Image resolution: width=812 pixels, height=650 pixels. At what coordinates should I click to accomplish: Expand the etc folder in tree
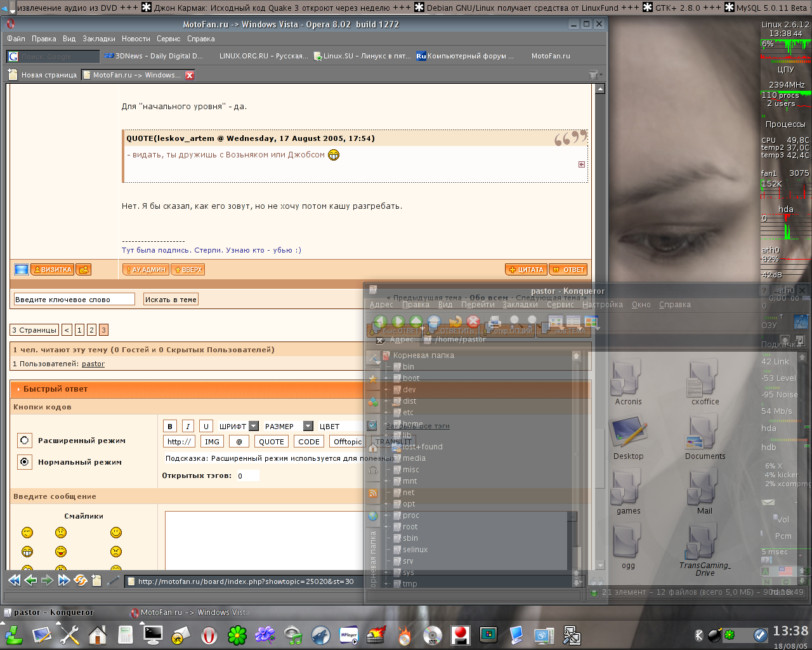click(x=386, y=413)
